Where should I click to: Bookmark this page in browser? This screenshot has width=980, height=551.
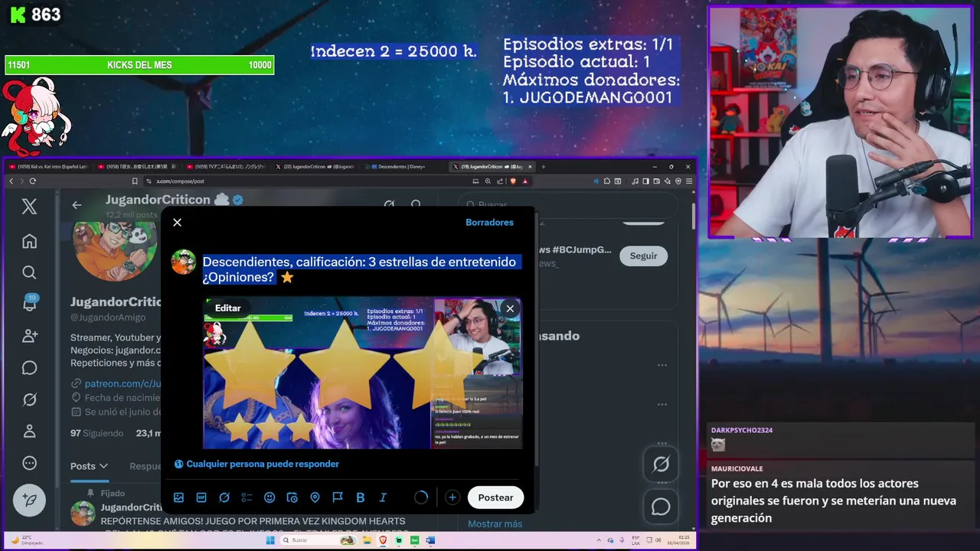pos(136,181)
